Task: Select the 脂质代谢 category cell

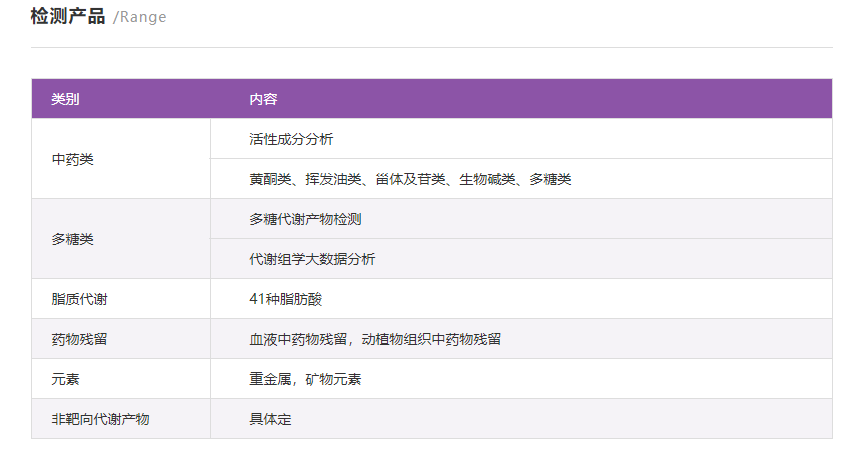Action: point(79,299)
